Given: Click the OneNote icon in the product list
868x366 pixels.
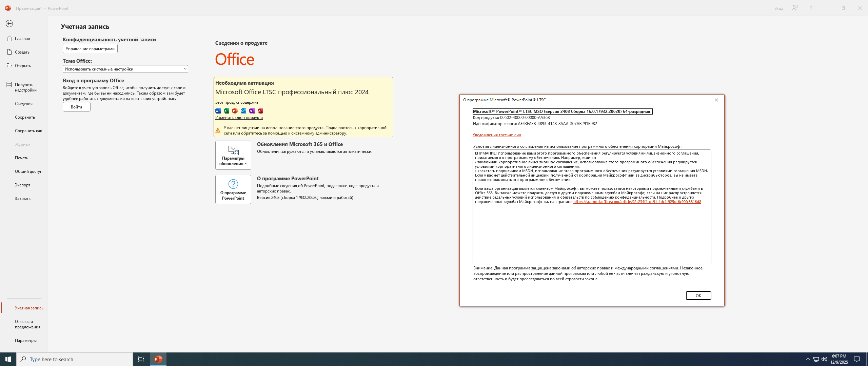Looking at the screenshot, I should (252, 111).
